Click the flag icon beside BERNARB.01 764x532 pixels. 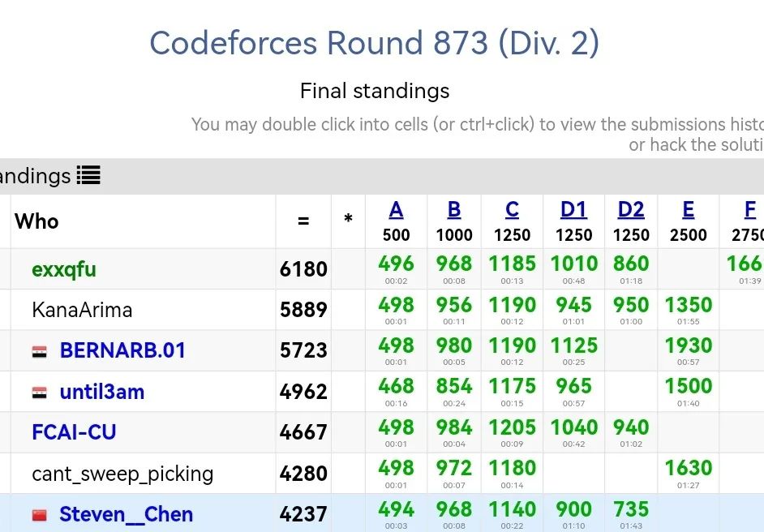point(40,351)
